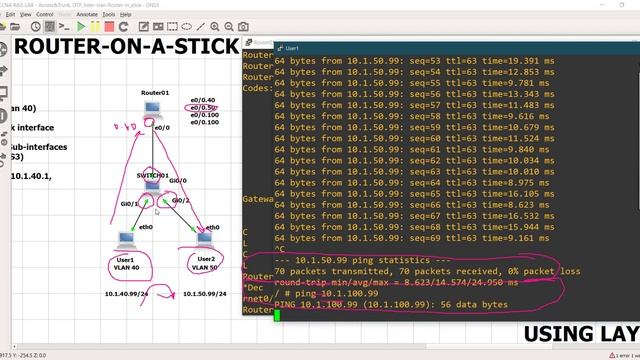Browse security devices in the sidebar
The width and height of the screenshot is (640, 360).
click(x=3, y=116)
